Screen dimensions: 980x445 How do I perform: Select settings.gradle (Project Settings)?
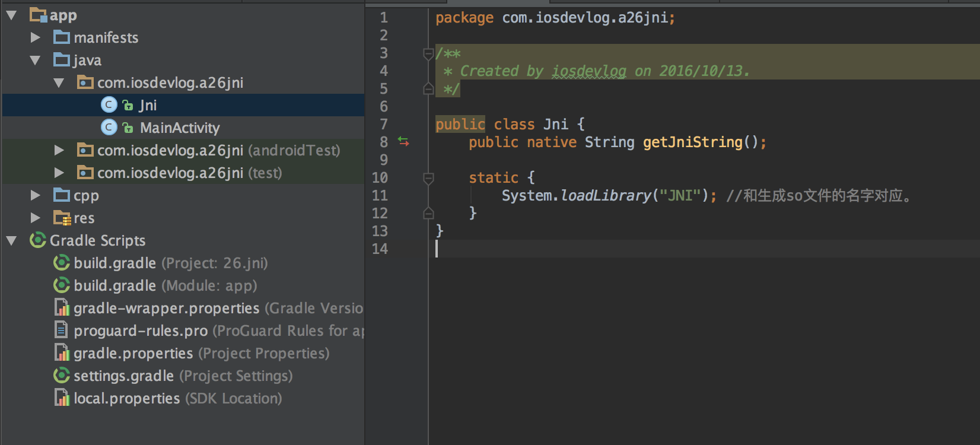coord(183,376)
